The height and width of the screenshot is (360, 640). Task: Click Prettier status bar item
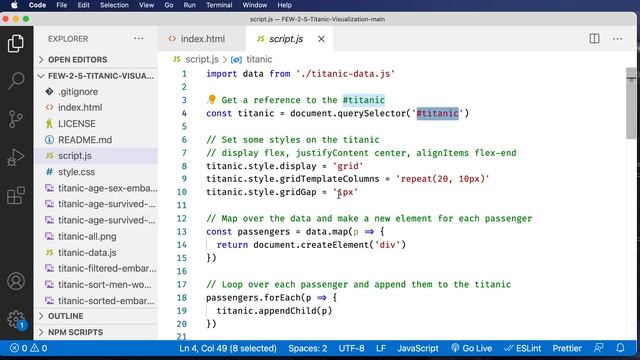coord(567,348)
